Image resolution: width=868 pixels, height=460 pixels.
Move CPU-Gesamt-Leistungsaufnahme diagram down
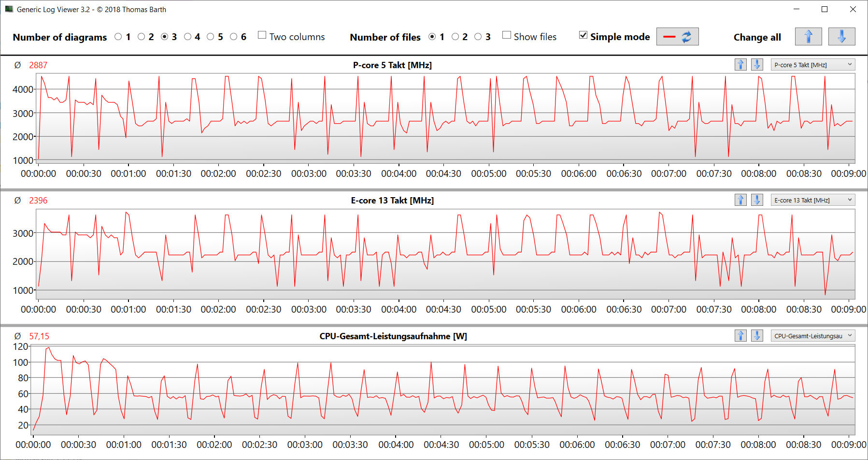[x=757, y=336]
